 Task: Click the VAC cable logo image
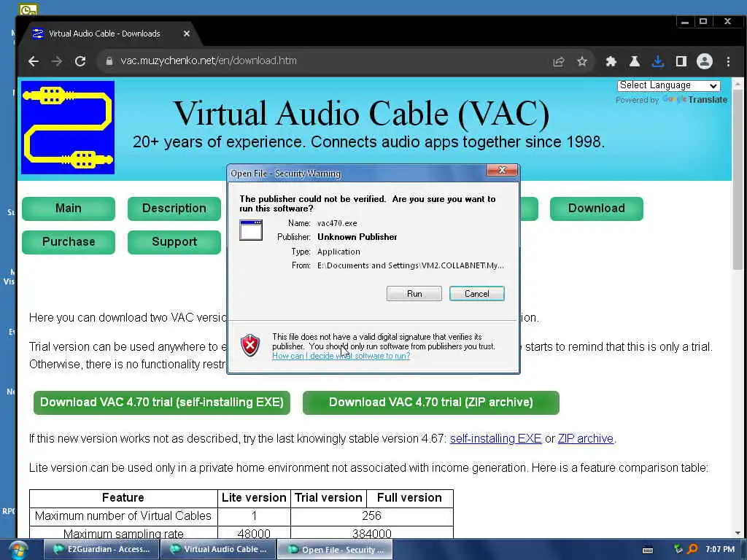tap(68, 128)
